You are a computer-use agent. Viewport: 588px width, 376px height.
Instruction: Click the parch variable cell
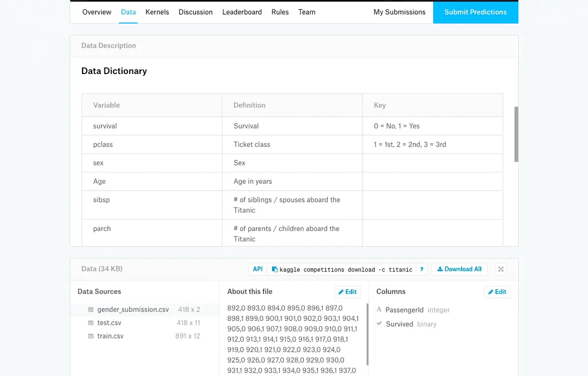tap(152, 233)
